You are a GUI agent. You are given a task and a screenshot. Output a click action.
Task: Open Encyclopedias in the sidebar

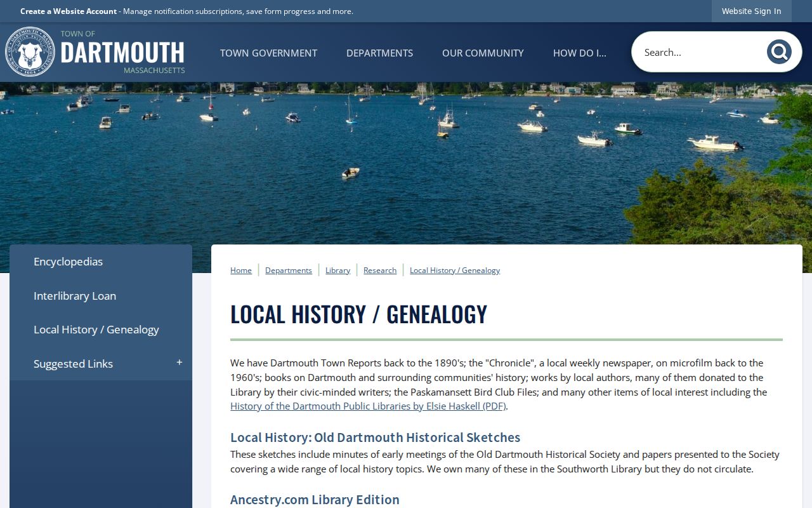click(x=101, y=262)
